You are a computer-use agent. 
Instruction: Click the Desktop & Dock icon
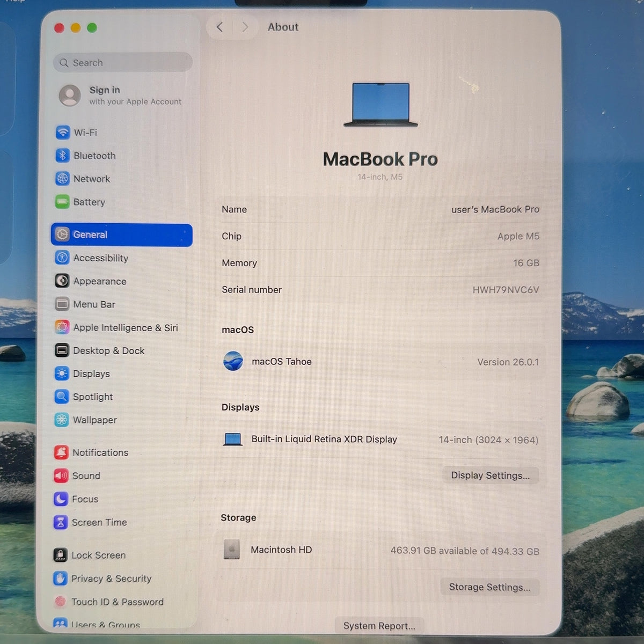click(x=62, y=350)
